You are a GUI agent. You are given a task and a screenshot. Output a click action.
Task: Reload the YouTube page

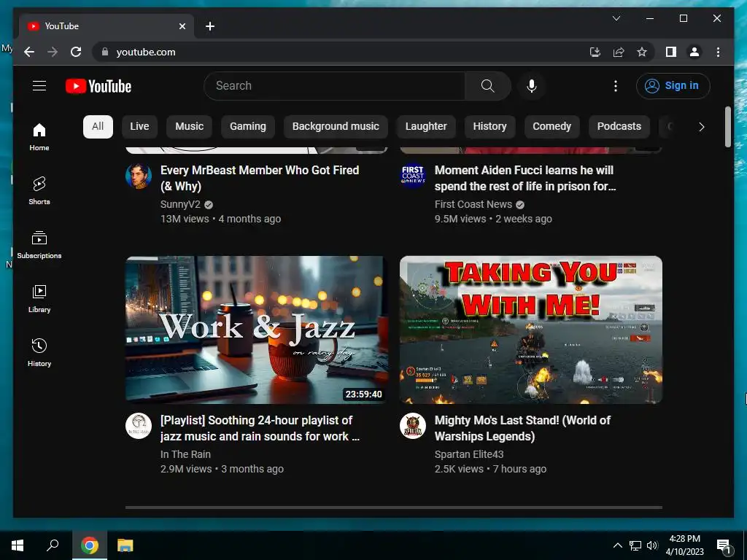[x=76, y=52]
